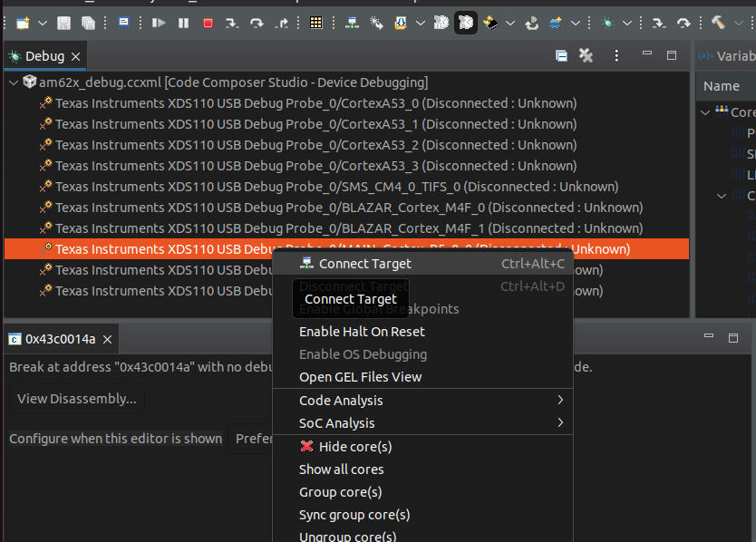Click Remove All Terminated Launches icon

[586, 55]
